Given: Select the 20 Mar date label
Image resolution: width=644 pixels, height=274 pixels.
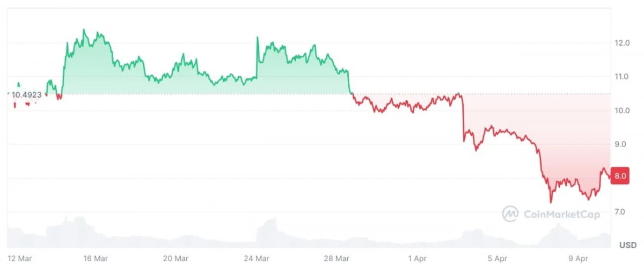Looking at the screenshot, I should pyautogui.click(x=176, y=258).
